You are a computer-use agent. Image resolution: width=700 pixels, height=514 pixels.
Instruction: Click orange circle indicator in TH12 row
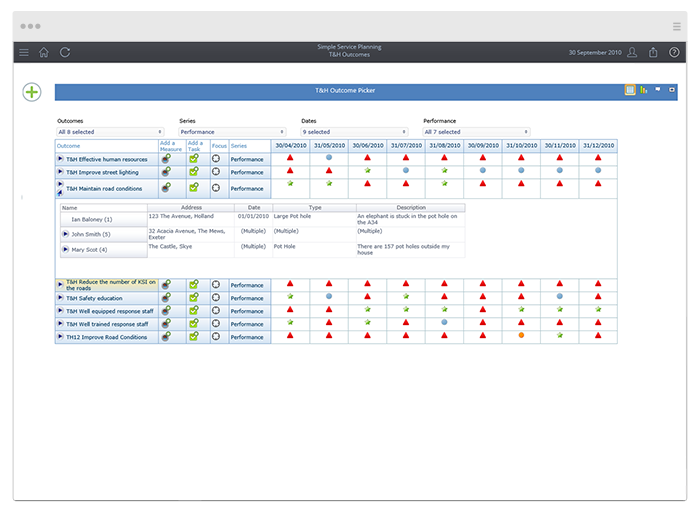521,335
